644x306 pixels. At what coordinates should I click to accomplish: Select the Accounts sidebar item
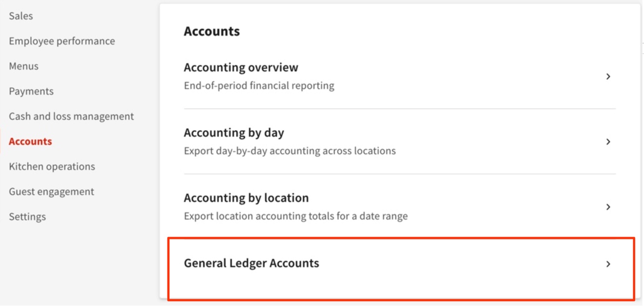30,141
